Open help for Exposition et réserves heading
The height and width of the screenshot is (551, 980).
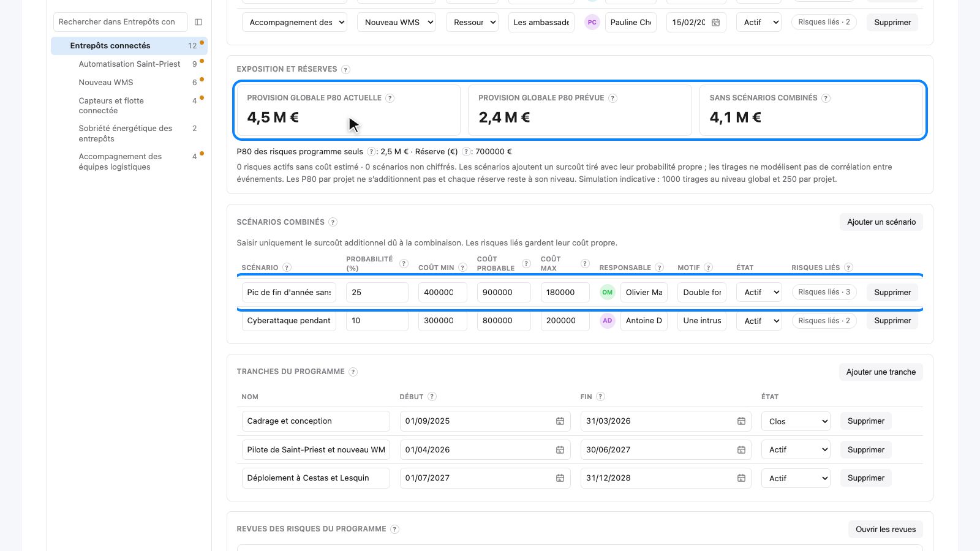tap(345, 69)
